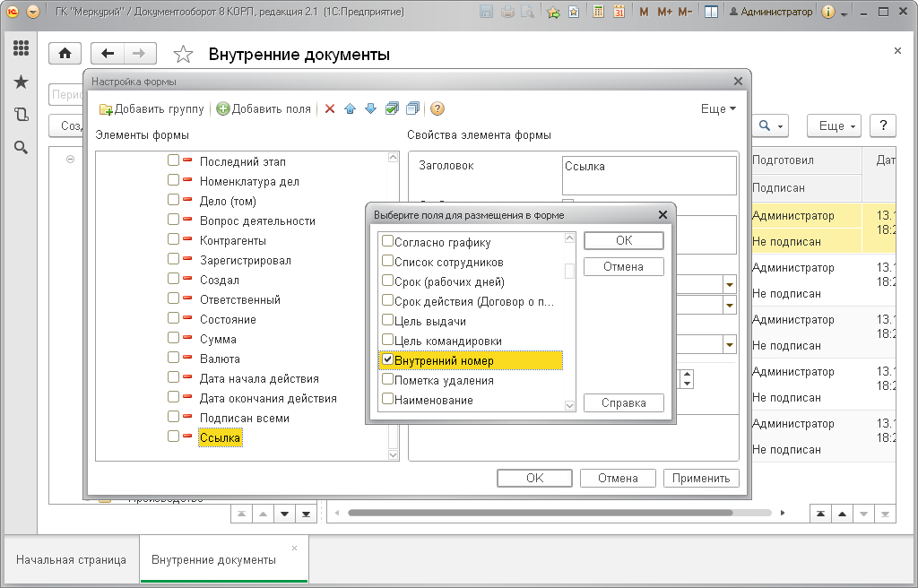Click Добавить поля toolbar item

point(264,109)
